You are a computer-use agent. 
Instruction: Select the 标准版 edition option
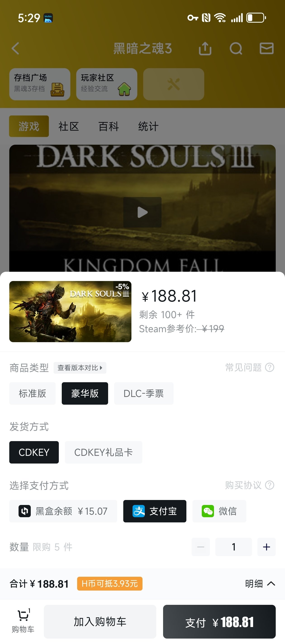point(33,394)
